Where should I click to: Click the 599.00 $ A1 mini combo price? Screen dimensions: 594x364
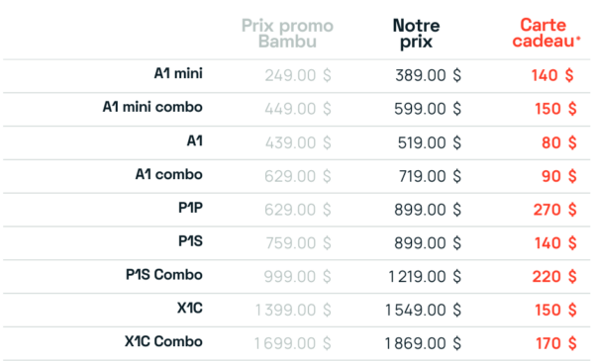[428, 109]
